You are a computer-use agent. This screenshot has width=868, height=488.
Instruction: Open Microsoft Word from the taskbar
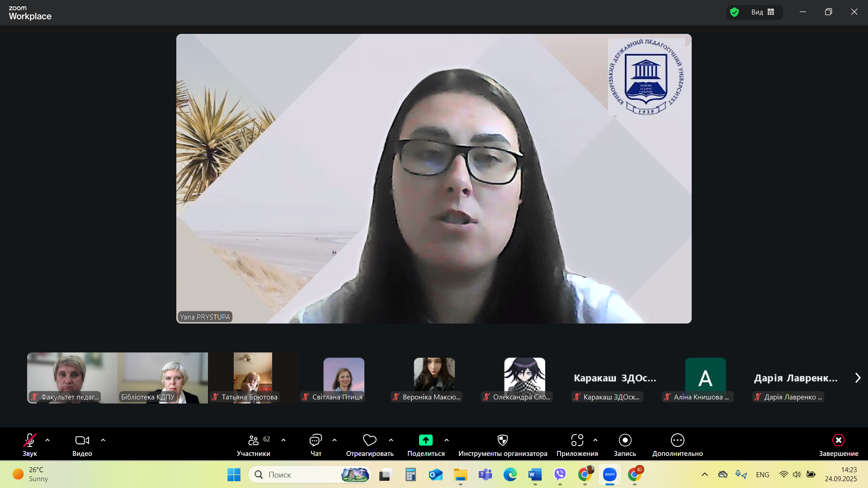[x=535, y=474]
